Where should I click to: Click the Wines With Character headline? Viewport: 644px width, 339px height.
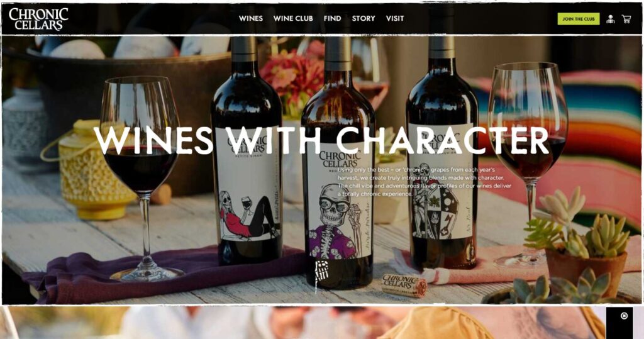tap(321, 140)
